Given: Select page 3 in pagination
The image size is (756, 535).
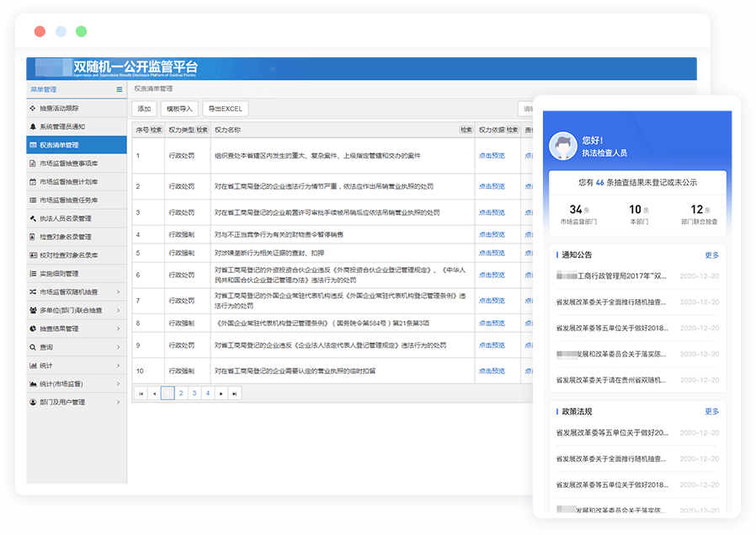Looking at the screenshot, I should coord(194,393).
